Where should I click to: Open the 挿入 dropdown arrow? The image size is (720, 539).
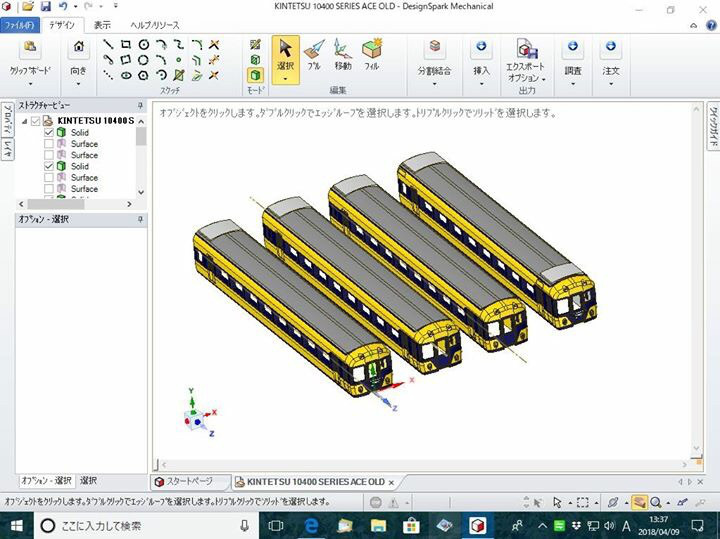(x=481, y=84)
